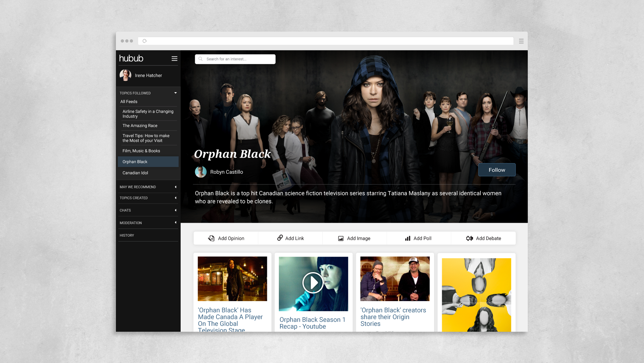644x363 pixels.
Task: Click the Add Image picture icon
Action: [341, 239]
